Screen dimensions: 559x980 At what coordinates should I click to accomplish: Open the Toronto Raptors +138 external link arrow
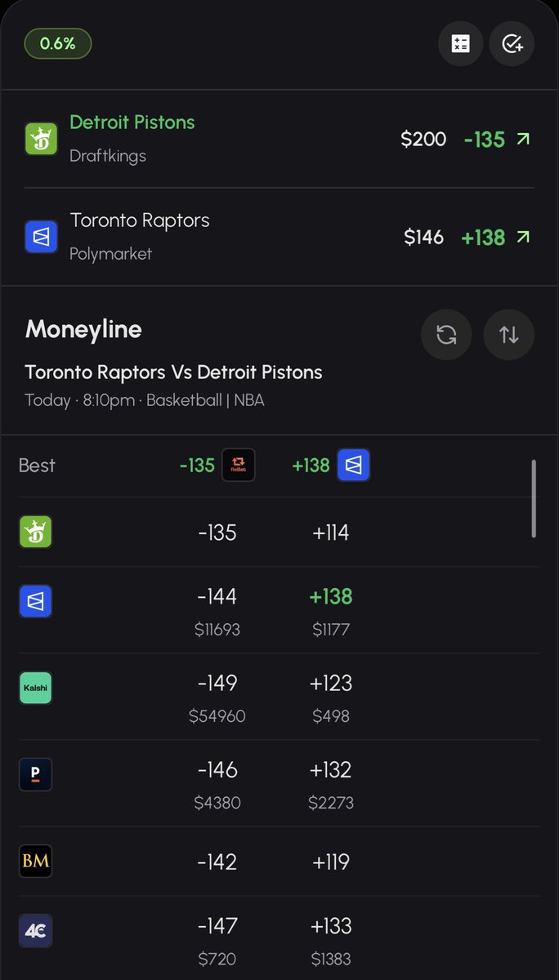point(523,237)
